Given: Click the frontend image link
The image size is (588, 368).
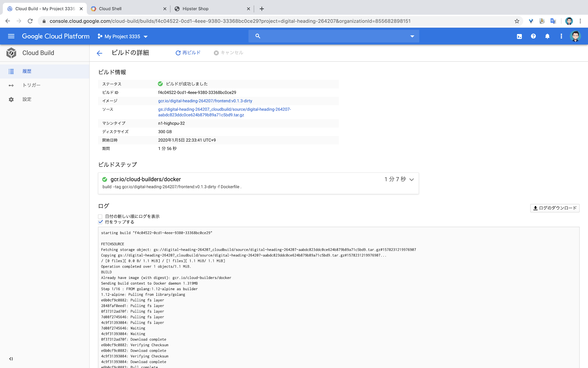Looking at the screenshot, I should pos(205,101).
